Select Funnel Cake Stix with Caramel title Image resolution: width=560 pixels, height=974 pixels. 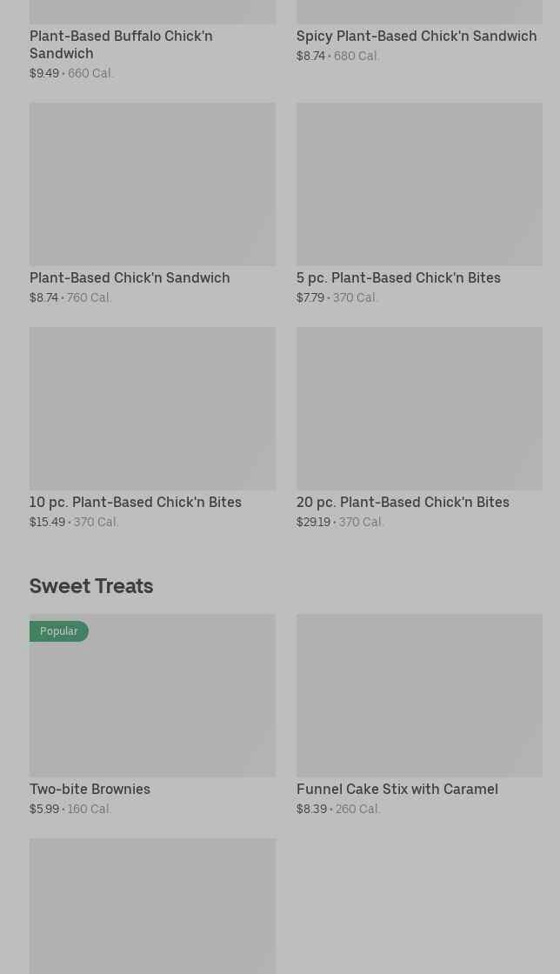397,789
